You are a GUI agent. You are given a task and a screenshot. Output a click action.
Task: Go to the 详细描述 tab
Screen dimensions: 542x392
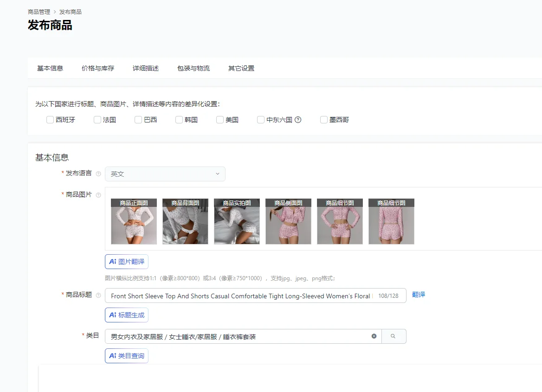click(146, 69)
